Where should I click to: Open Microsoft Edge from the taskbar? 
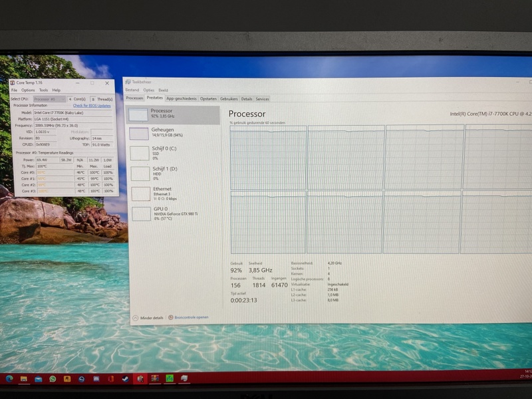coord(9,378)
